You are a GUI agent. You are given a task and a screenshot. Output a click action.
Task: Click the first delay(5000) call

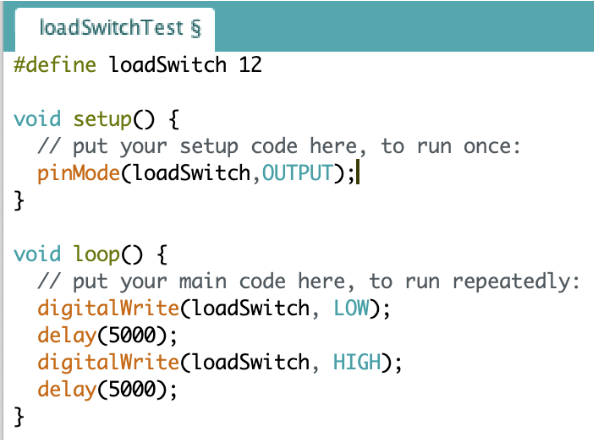pos(107,336)
